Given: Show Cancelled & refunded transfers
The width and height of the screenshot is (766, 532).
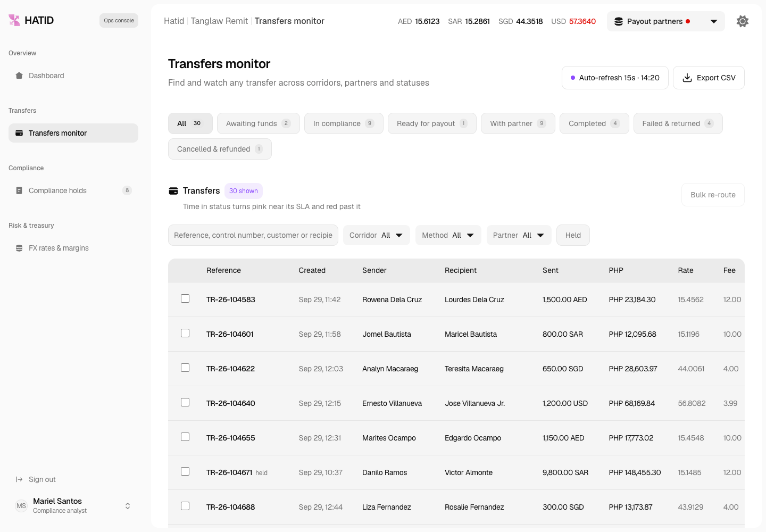Looking at the screenshot, I should pos(220,149).
